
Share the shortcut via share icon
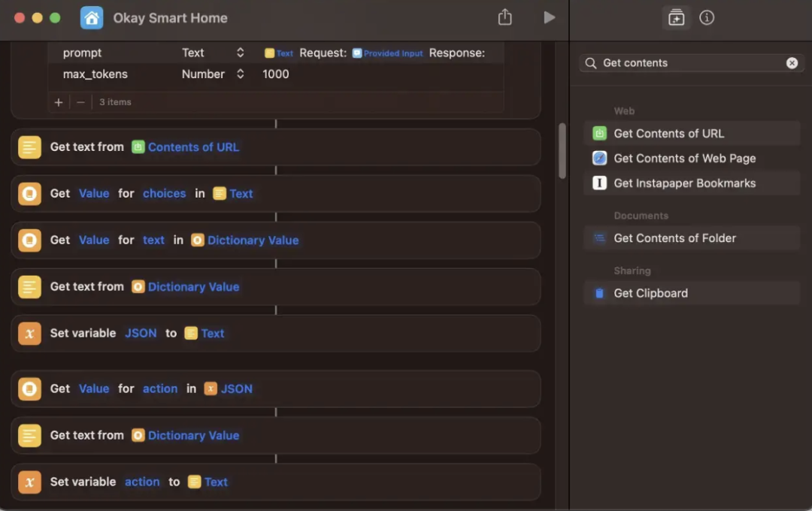click(x=505, y=17)
